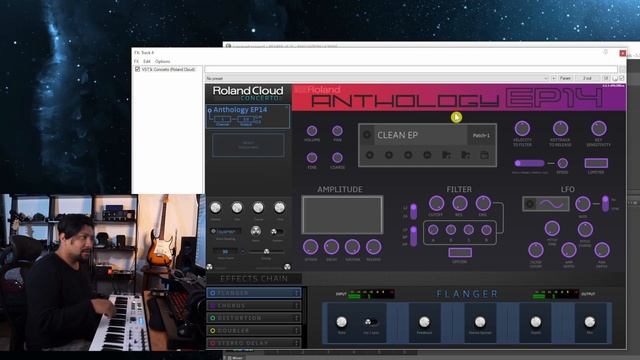Image resolution: width=640 pixels, height=360 pixels.
Task: Click the Volume knob
Action: click(312, 131)
